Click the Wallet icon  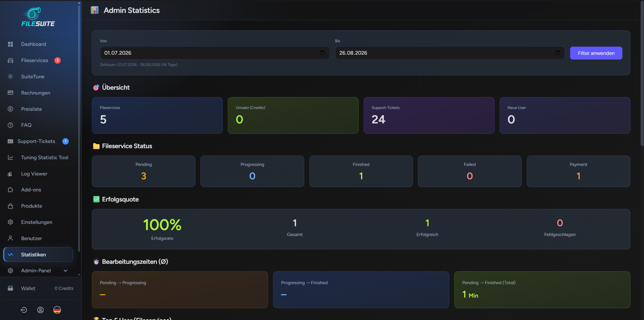[10, 288]
